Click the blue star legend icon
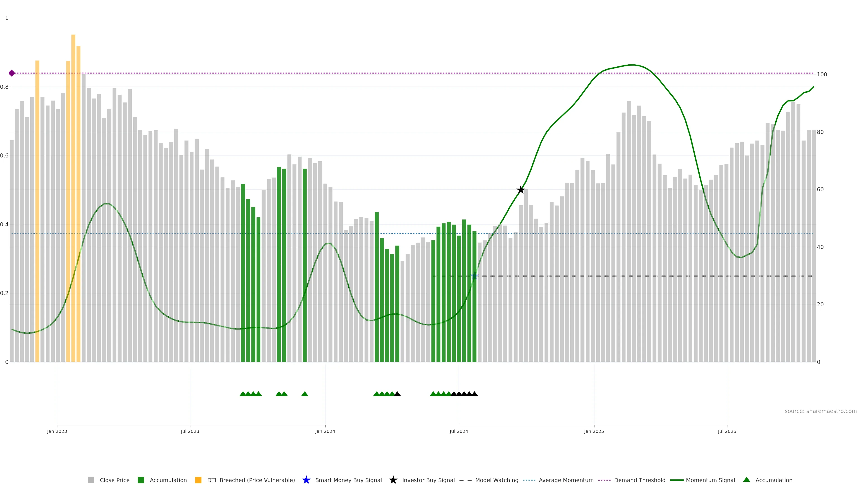868x488 pixels. click(306, 480)
